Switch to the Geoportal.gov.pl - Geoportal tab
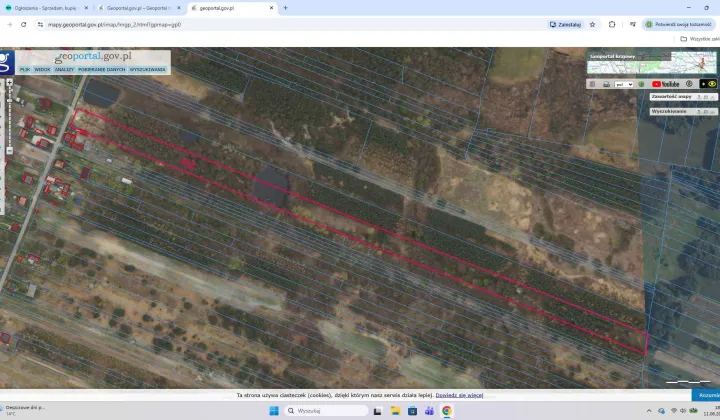 click(139, 8)
